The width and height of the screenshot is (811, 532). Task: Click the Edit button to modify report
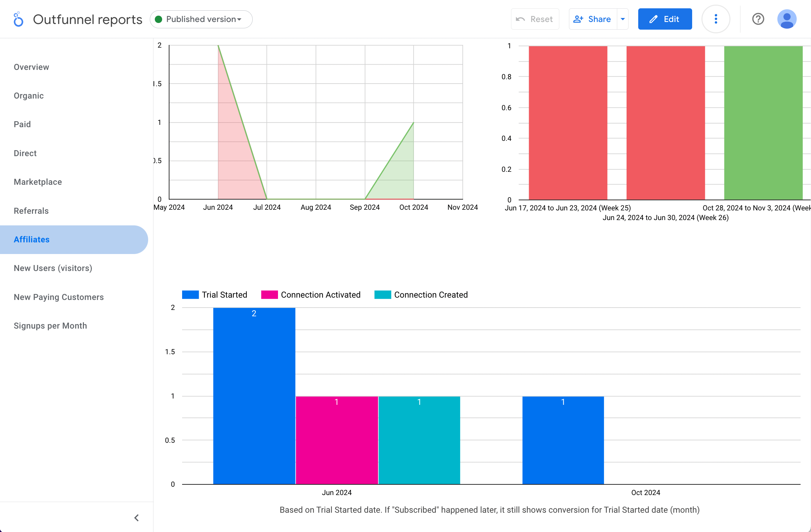[665, 19]
